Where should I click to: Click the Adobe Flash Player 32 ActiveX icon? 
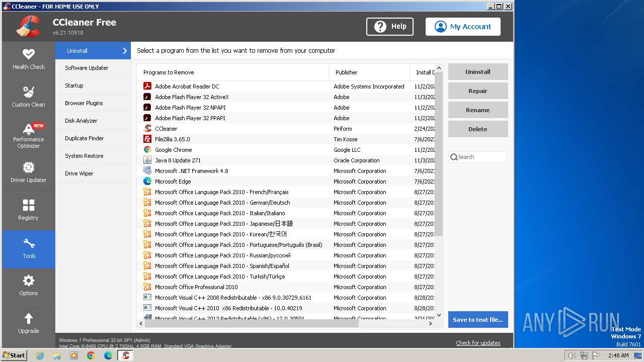pos(147,97)
